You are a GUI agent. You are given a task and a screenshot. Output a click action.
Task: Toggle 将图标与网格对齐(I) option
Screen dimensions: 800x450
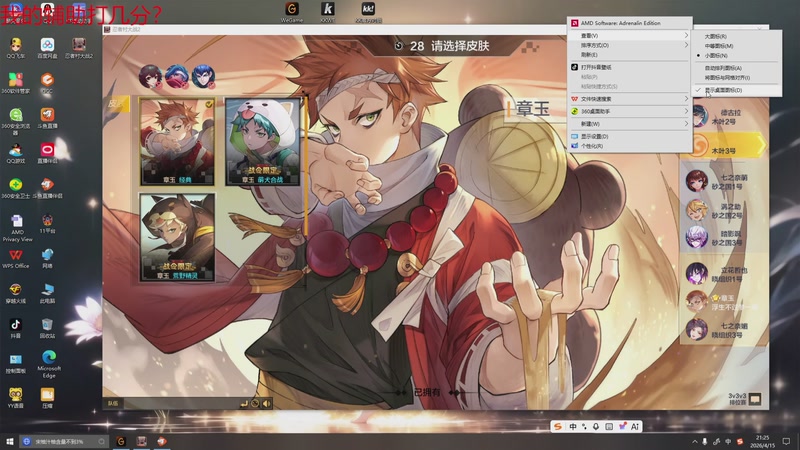736,78
